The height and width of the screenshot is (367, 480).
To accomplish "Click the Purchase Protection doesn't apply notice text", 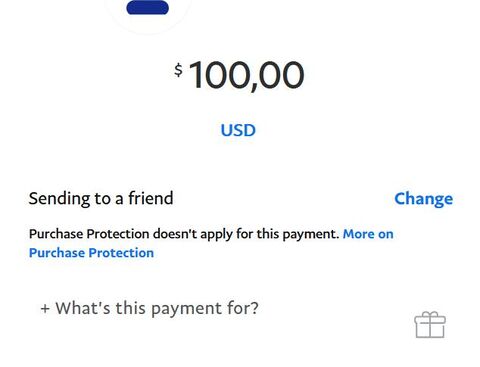I will tap(184, 234).
